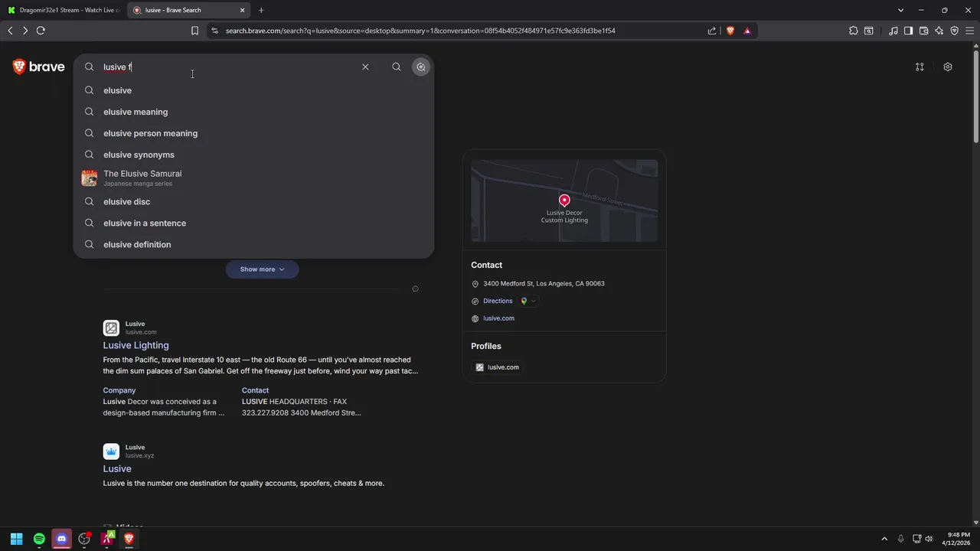Open Brave Search settings gear
The image size is (980, 551).
pos(948,67)
